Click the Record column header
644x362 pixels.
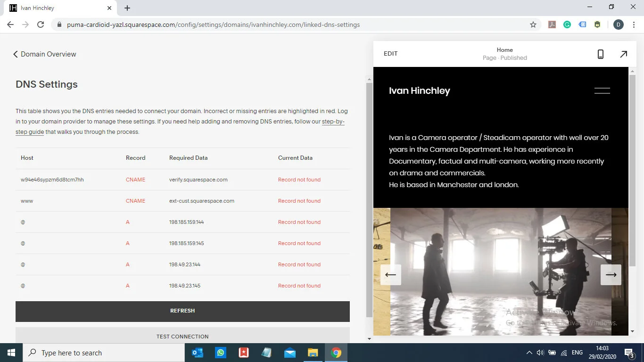(136, 158)
